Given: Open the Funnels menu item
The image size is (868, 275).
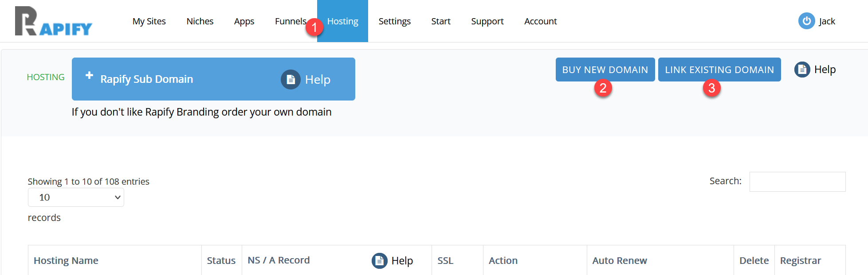Looking at the screenshot, I should tap(290, 21).
